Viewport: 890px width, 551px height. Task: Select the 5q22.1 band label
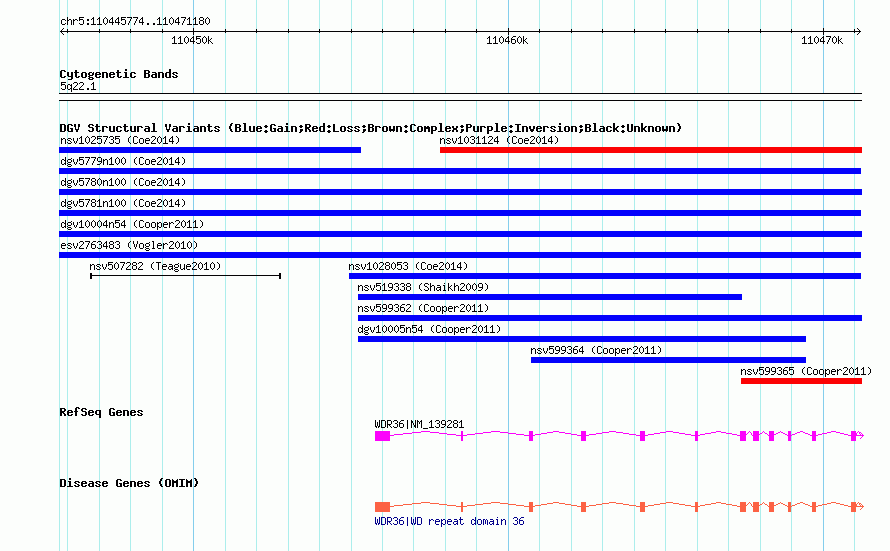78,86
